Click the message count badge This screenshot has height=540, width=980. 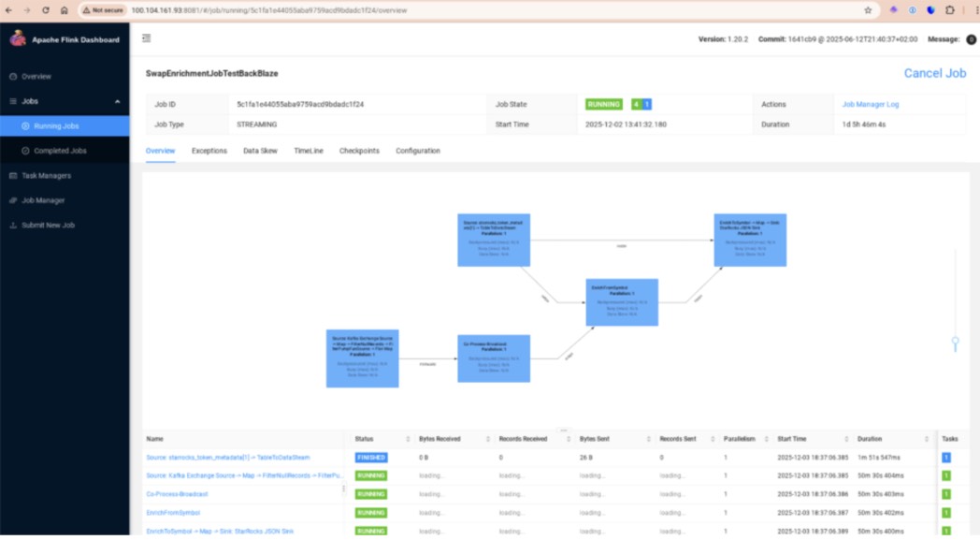971,39
